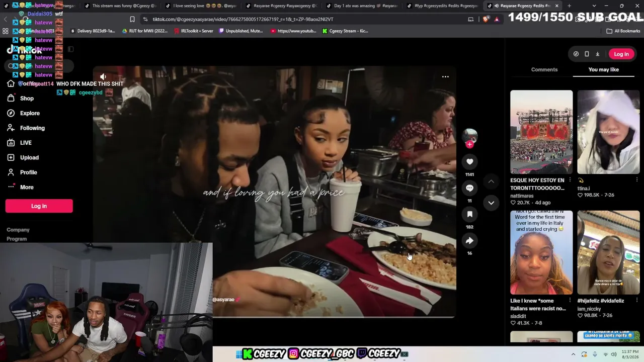Viewport: 644px width, 362px height.
Task: Open the new tab plus button
Action: click(x=569, y=6)
